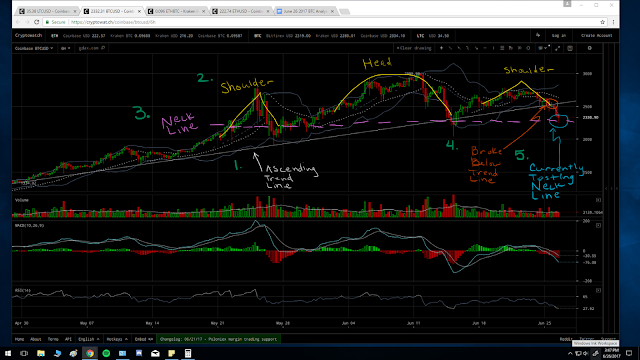Open File Explorer from the taskbar
This screenshot has height=360, width=640.
41,353
